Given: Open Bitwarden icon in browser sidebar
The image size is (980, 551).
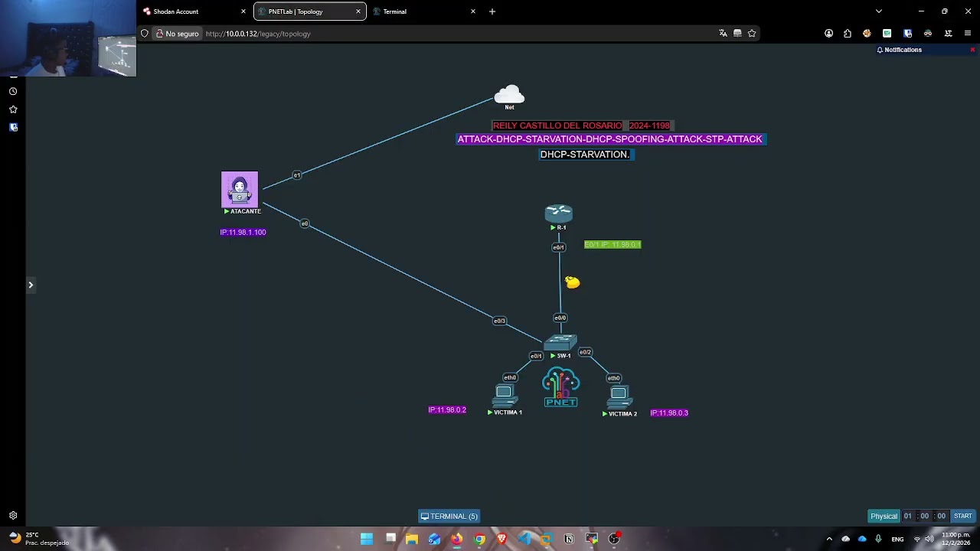Looking at the screenshot, I should pos(13,128).
